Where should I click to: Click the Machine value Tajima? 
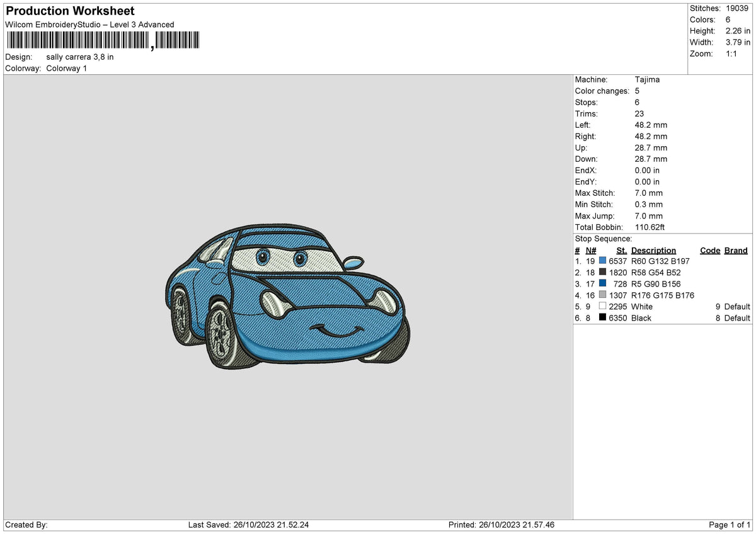(x=648, y=80)
